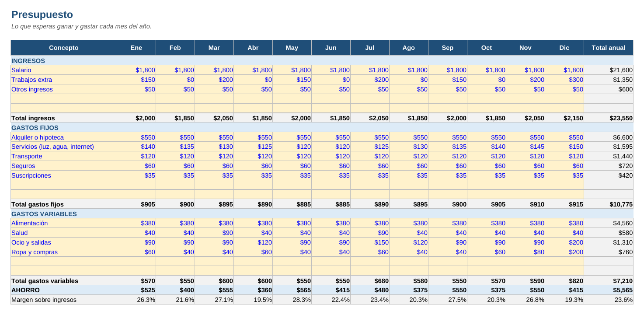Viewport: 644px width, 315px height.
Task: Click 'Servicios (luz, agua, internet)' label
Action: [64, 147]
